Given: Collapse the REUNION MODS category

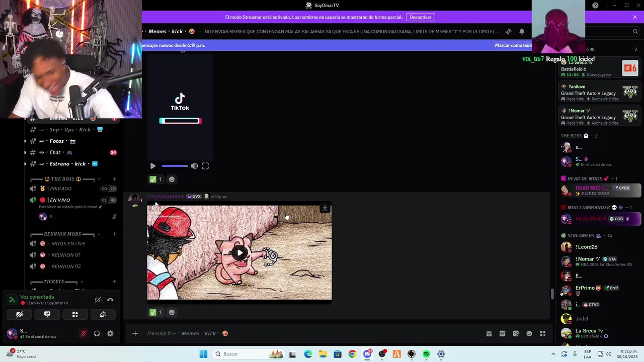Looking at the screenshot, I should pyautogui.click(x=63, y=234).
